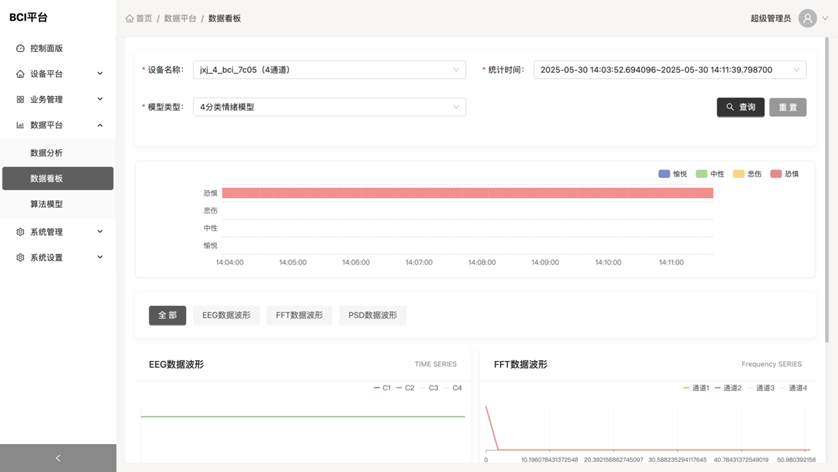Click the 重置 reset button
The width and height of the screenshot is (838, 472).
click(x=787, y=107)
